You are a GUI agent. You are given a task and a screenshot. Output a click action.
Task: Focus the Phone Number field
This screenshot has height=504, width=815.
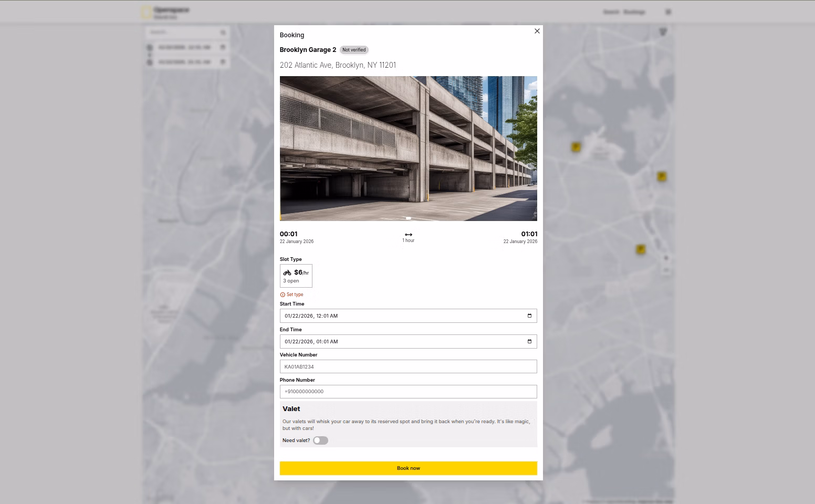408,392
